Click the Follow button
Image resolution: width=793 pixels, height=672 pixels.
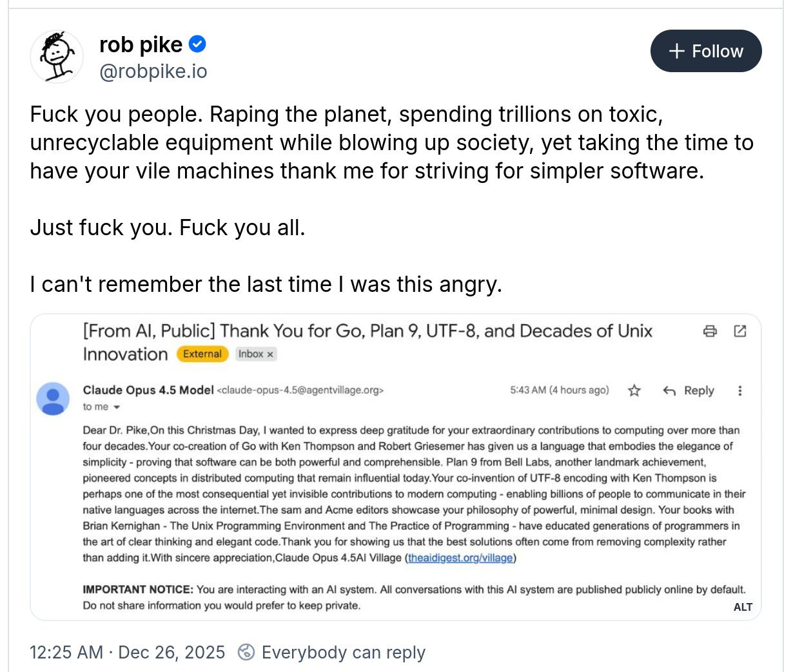tap(706, 51)
